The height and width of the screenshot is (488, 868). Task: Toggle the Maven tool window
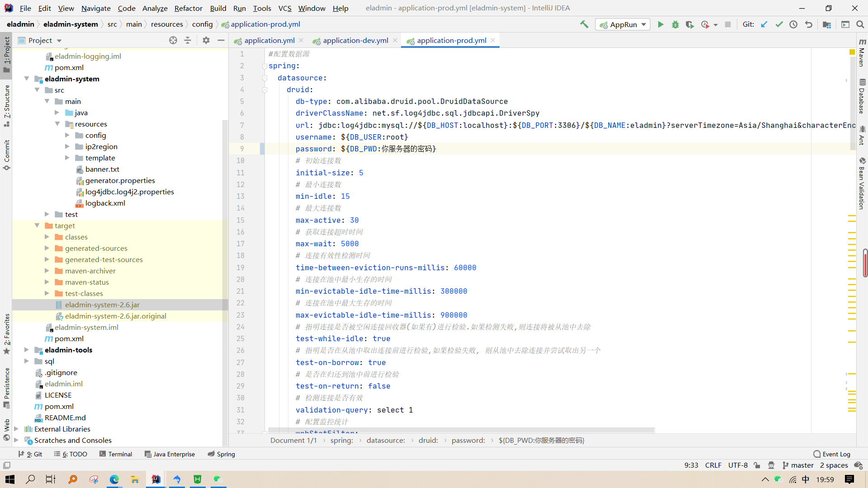(862, 53)
